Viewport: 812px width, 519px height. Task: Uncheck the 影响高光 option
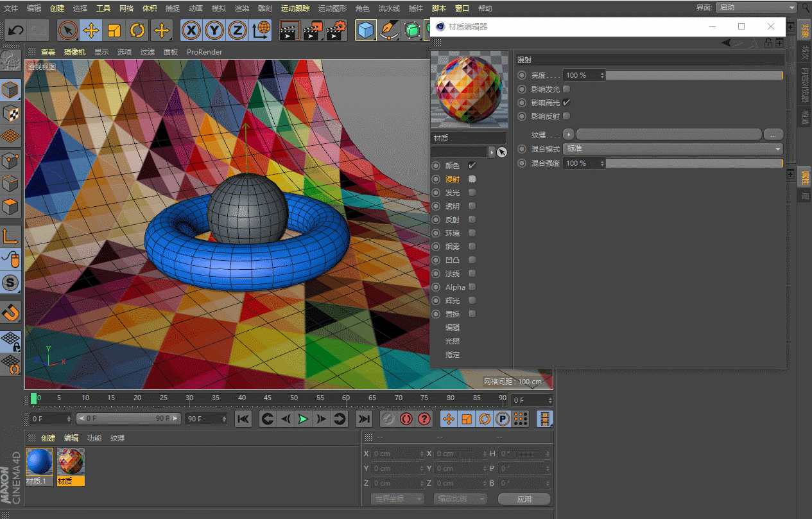(566, 103)
